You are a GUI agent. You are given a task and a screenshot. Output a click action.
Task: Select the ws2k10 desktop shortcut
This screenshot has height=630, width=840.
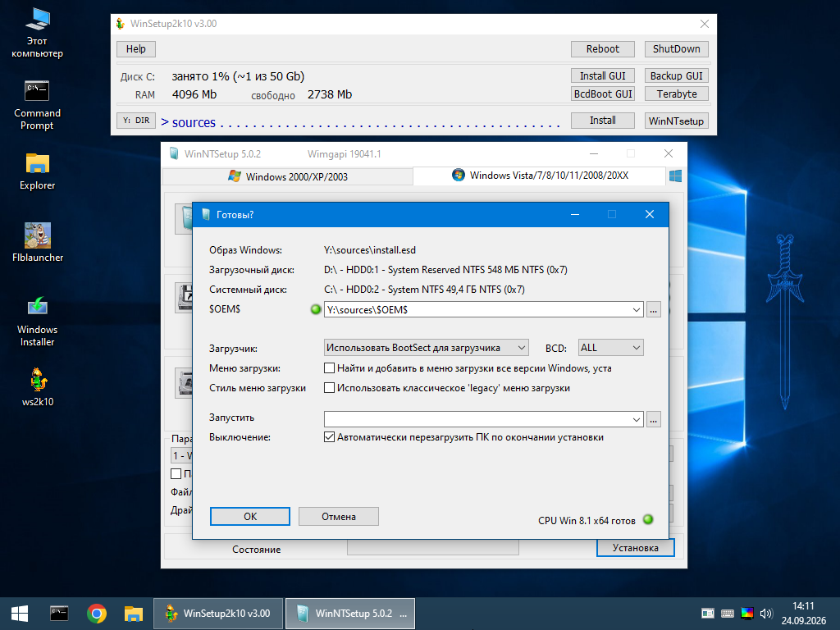click(38, 387)
